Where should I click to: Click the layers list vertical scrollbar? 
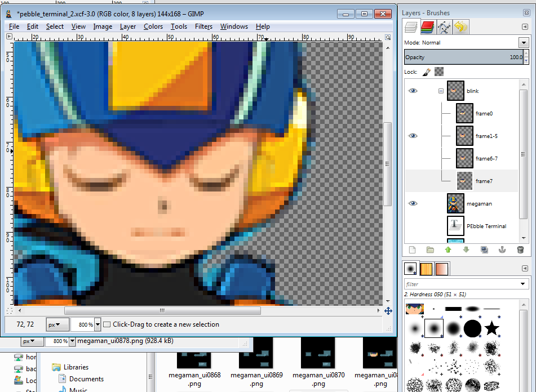(522, 154)
